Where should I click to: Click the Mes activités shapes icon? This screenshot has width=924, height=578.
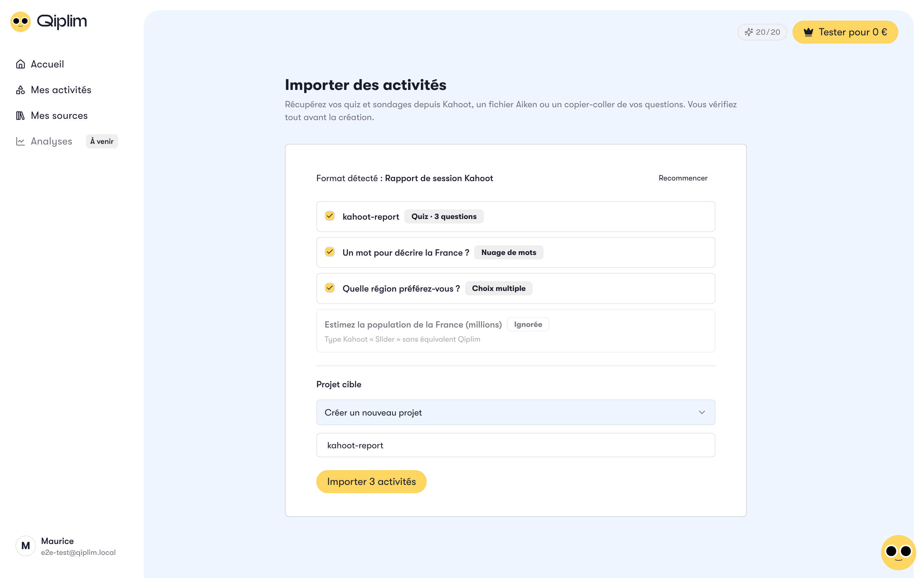coord(20,90)
